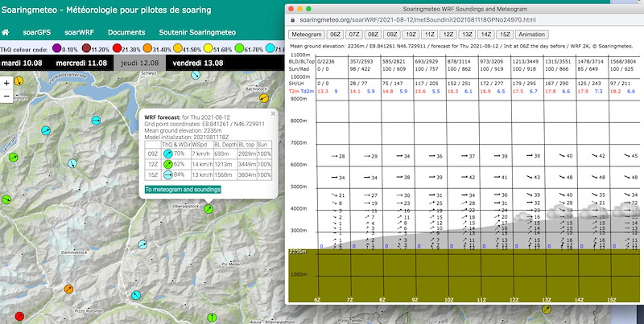Click cyan wind icon in popup 09Z row

(x=167, y=154)
